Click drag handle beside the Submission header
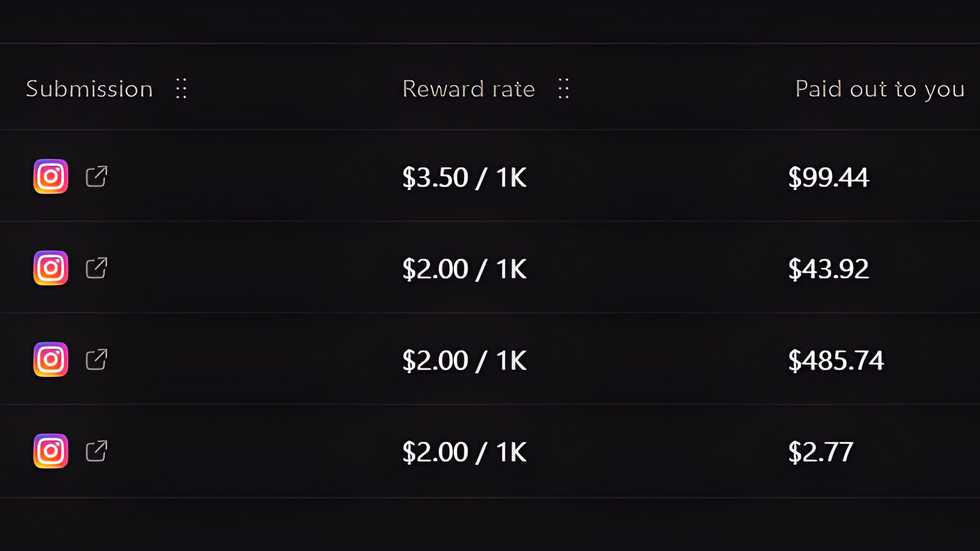Image resolution: width=980 pixels, height=551 pixels. [181, 88]
